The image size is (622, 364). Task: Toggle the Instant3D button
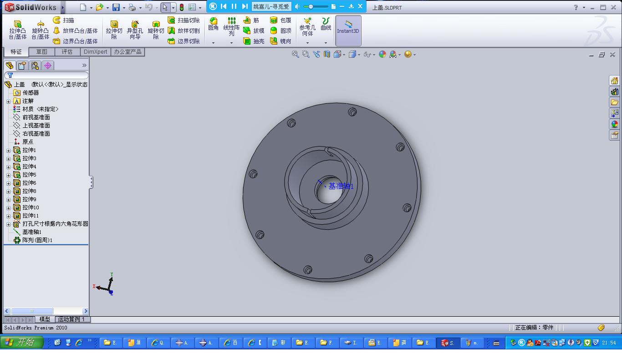348,30
